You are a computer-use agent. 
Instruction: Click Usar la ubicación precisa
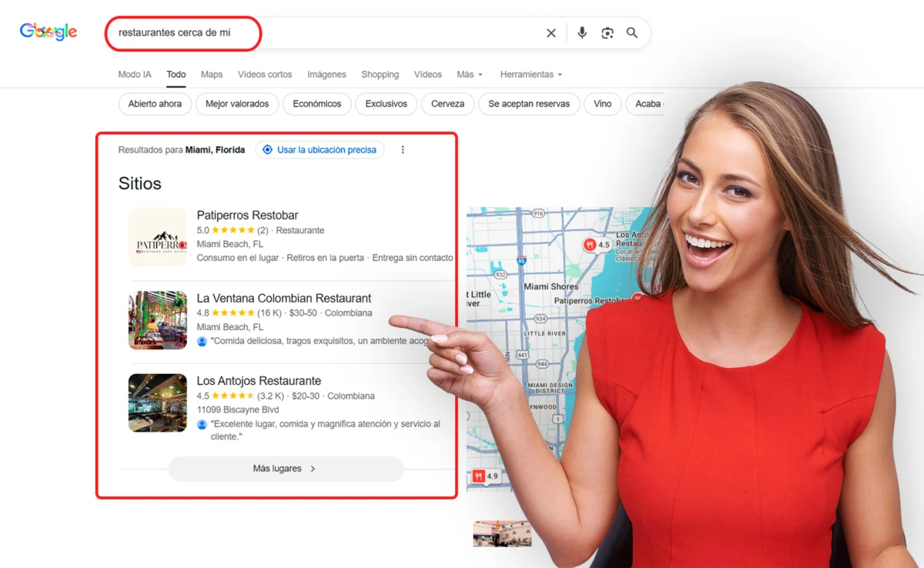326,149
